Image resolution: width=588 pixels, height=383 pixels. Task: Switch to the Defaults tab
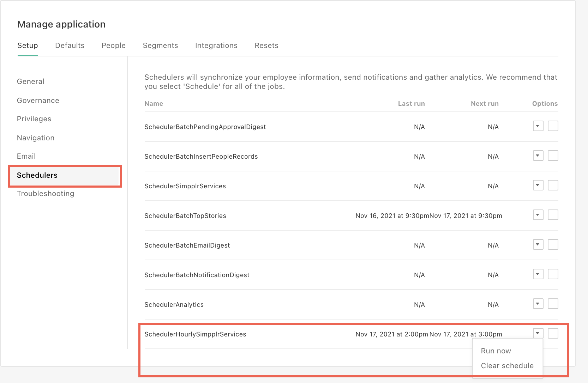click(x=70, y=45)
